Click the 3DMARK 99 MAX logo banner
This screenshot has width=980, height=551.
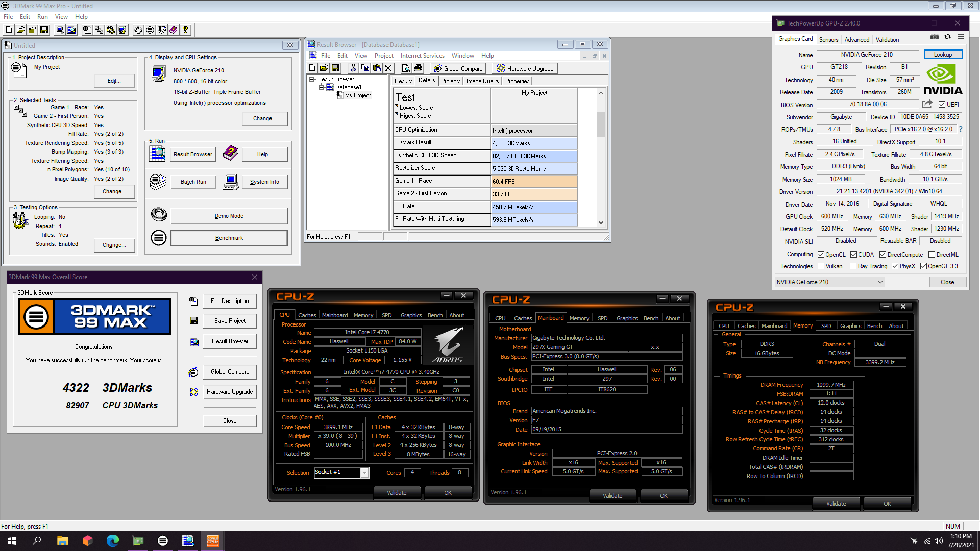tap(94, 317)
